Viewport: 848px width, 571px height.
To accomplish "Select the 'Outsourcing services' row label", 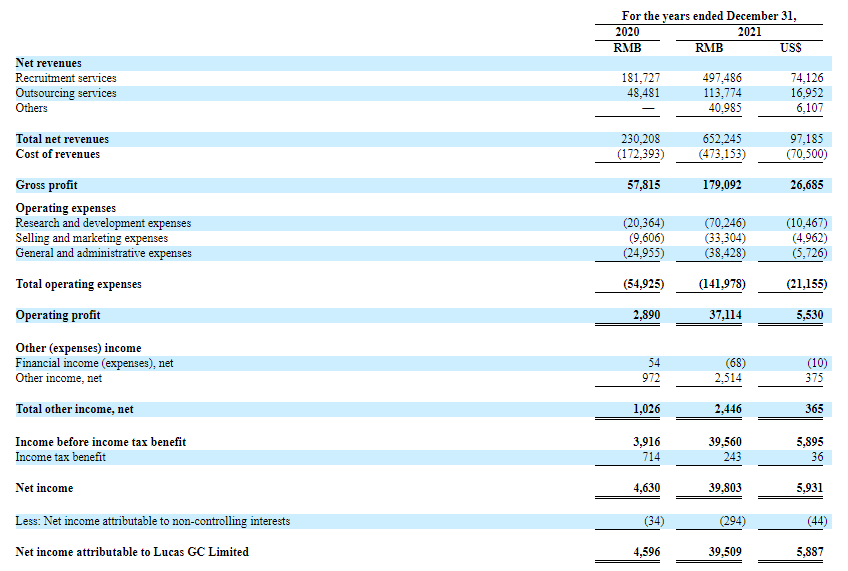I will tap(66, 94).
